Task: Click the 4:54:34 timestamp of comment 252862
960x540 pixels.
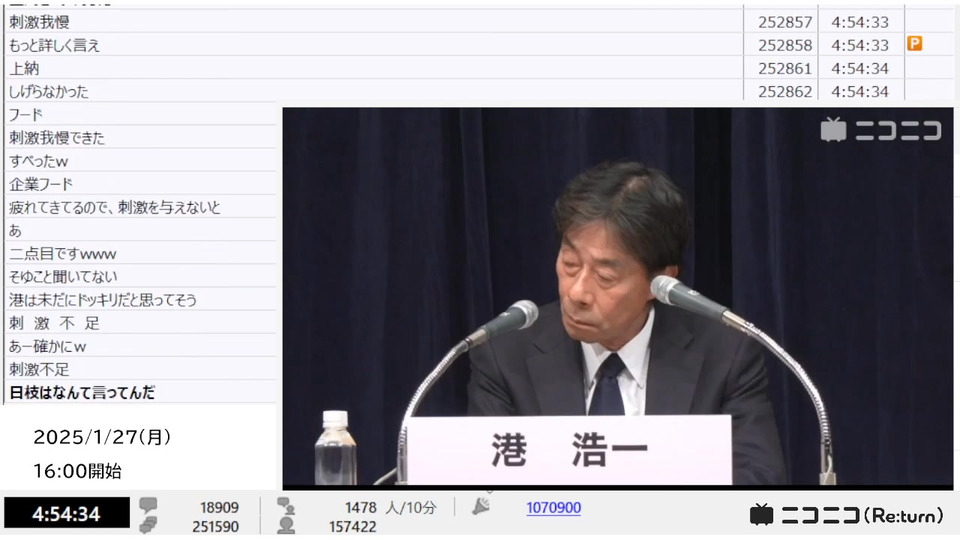Action: click(860, 91)
